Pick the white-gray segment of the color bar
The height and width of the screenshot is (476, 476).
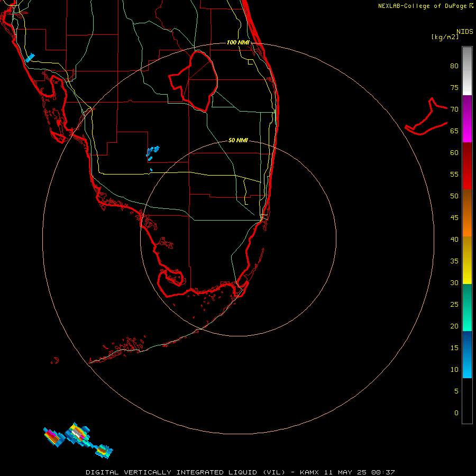[x=467, y=71]
